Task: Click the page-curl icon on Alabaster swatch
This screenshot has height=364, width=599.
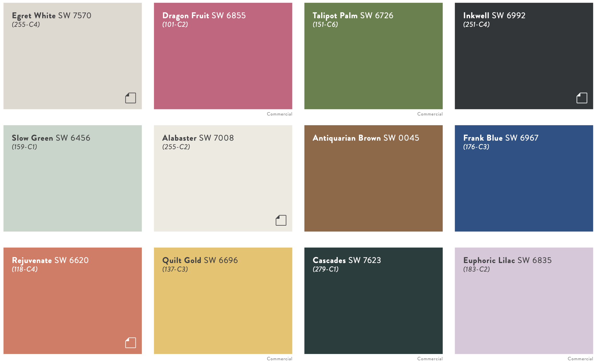Action: 281,220
